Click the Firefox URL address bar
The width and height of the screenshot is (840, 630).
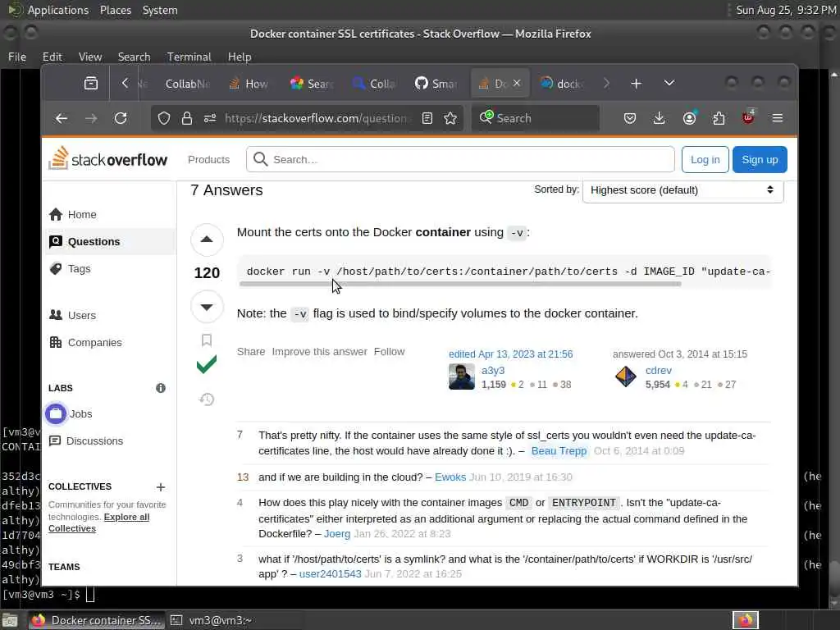point(316,118)
